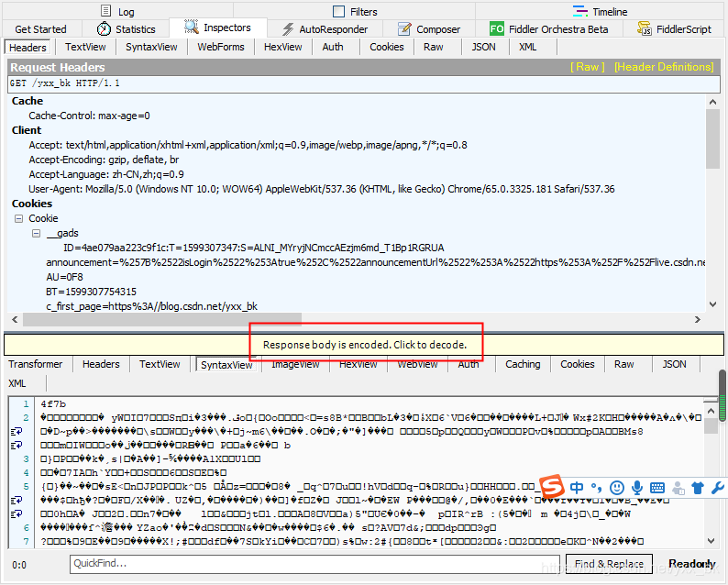Open the Timeline tab
The width and height of the screenshot is (728, 585).
coord(601,11)
